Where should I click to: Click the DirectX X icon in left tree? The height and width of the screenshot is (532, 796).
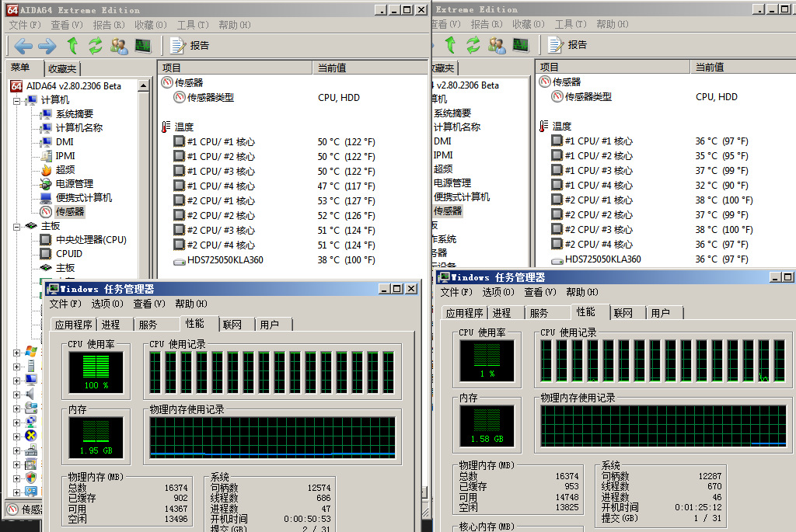[31, 436]
